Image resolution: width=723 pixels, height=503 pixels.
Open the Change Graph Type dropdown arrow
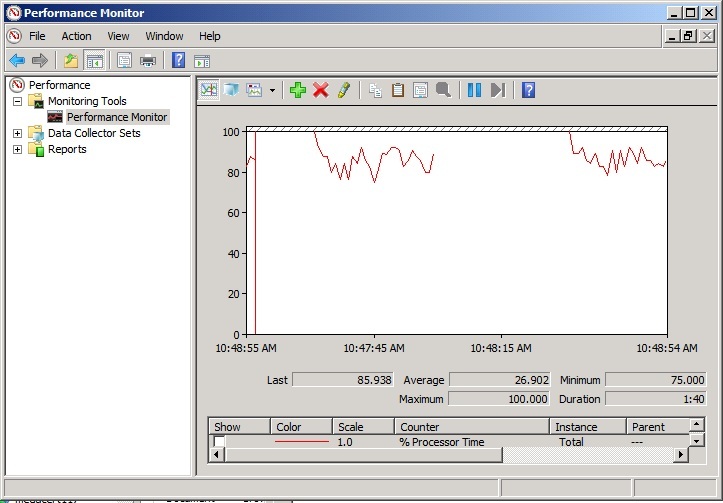coord(272,90)
